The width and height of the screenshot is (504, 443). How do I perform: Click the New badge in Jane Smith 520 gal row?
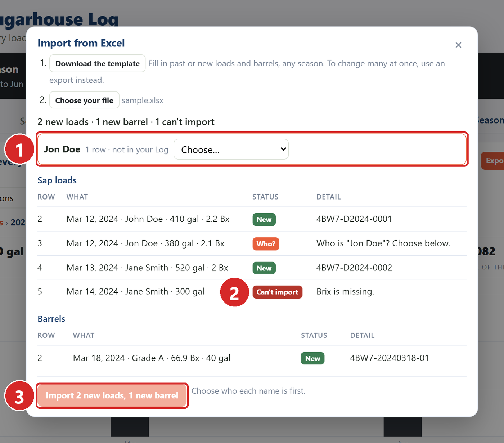point(264,268)
